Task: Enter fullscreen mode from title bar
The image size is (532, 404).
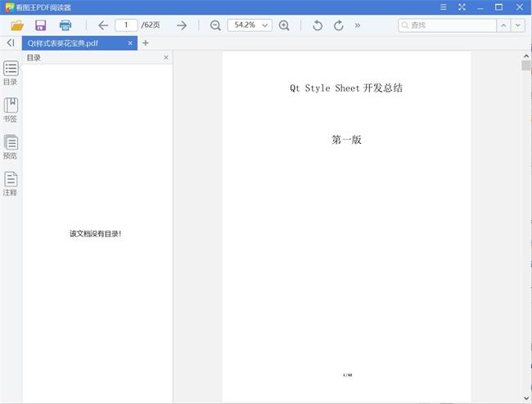Action: [462, 7]
